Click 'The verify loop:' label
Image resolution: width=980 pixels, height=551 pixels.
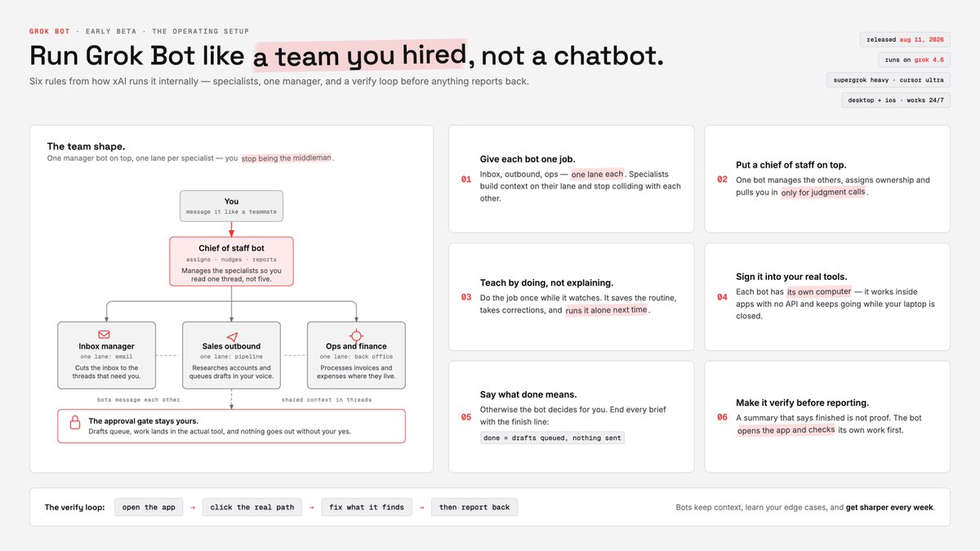click(74, 507)
